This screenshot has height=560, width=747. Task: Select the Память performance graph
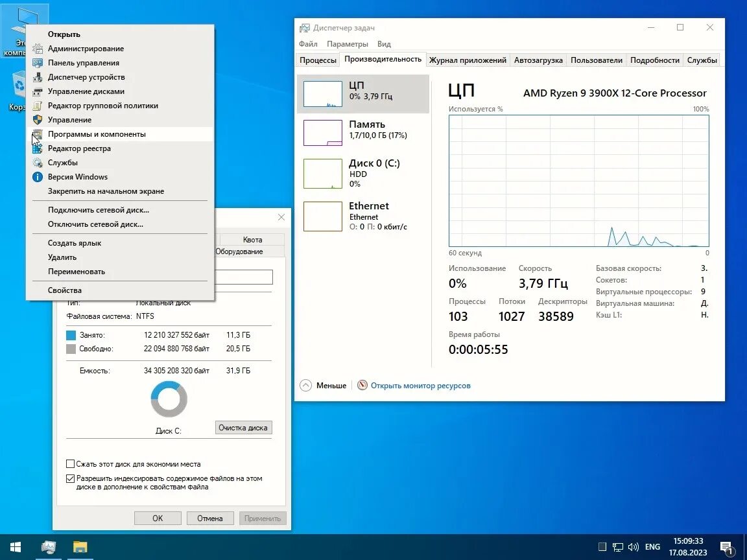point(322,132)
